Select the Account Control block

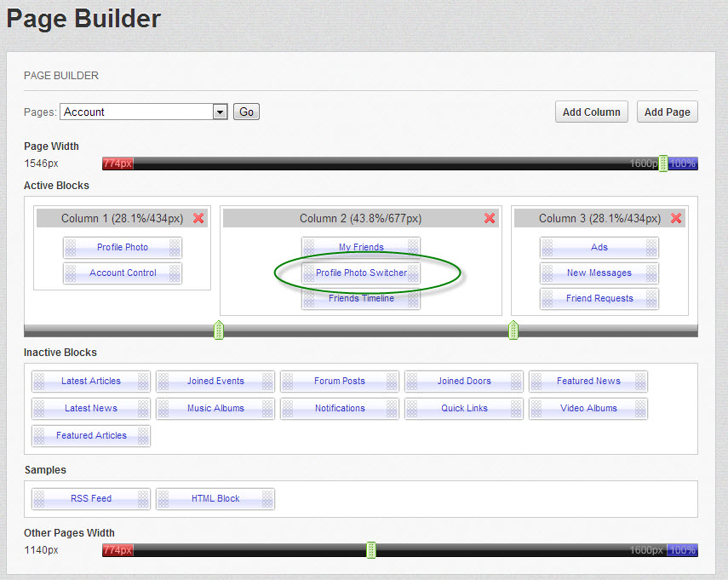coord(123,273)
